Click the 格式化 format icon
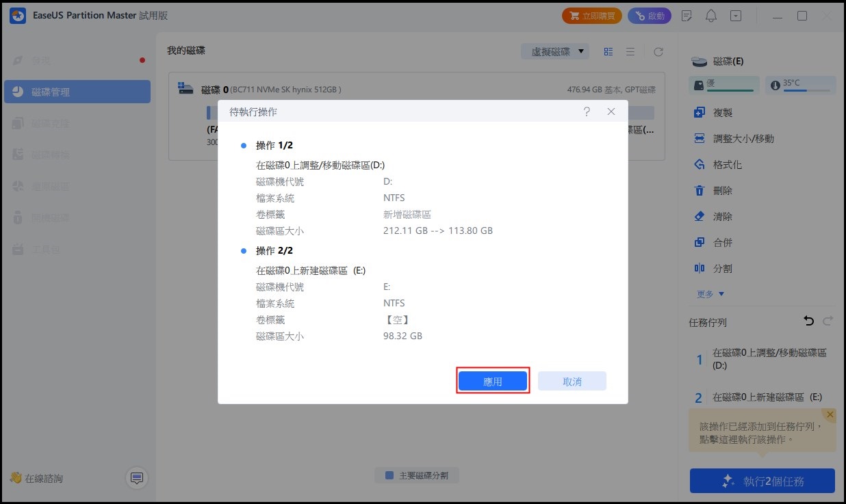The width and height of the screenshot is (846, 504). pyautogui.click(x=699, y=165)
